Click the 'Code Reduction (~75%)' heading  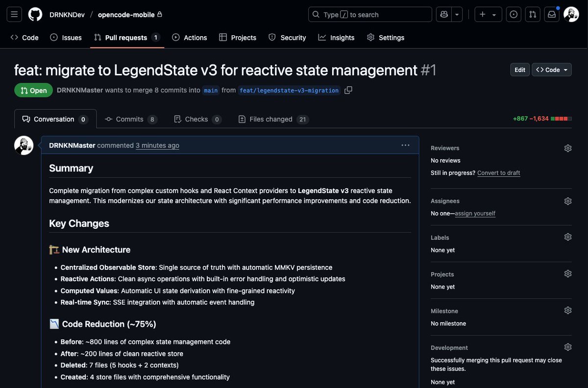(x=102, y=324)
